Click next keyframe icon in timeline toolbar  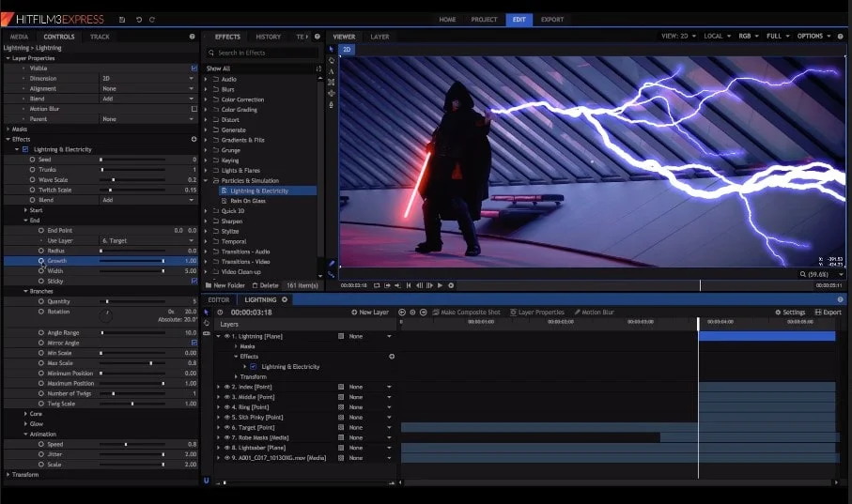tap(423, 313)
